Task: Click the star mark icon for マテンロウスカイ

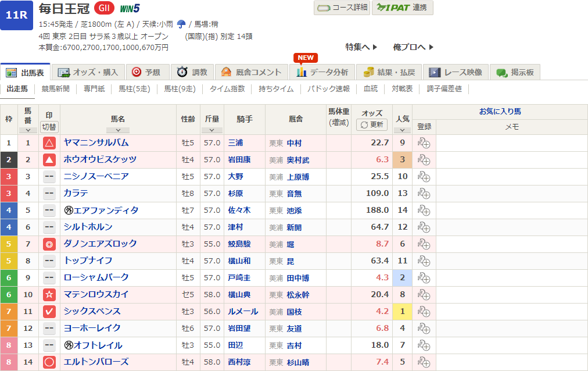Action: 49,295
